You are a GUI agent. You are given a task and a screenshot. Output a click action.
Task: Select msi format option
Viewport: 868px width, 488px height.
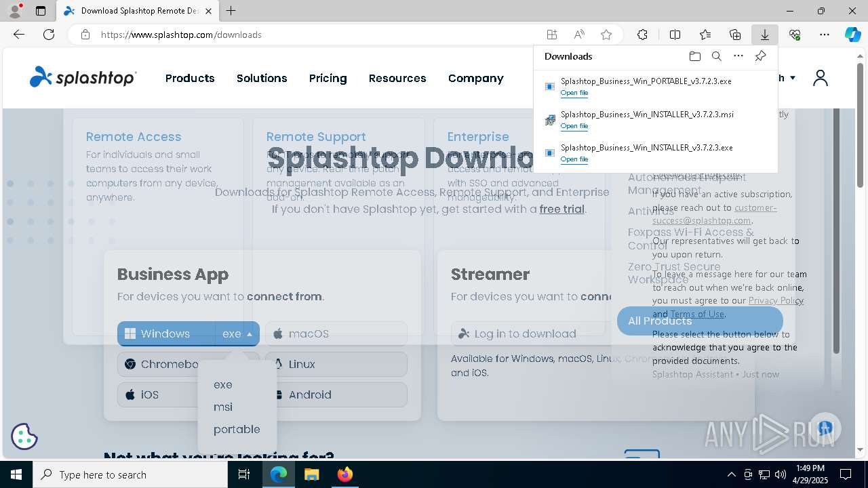pyautogui.click(x=223, y=407)
